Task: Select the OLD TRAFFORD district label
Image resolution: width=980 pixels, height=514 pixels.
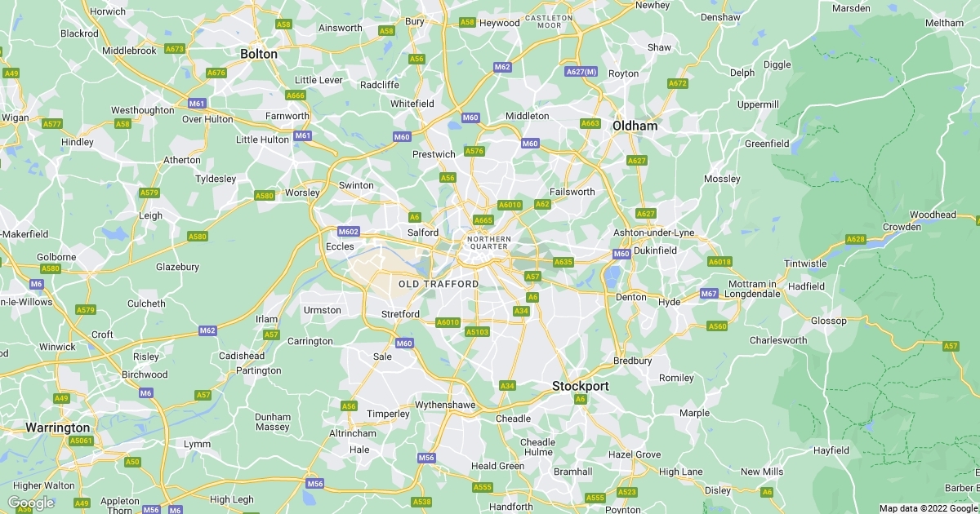Action: [x=439, y=284]
